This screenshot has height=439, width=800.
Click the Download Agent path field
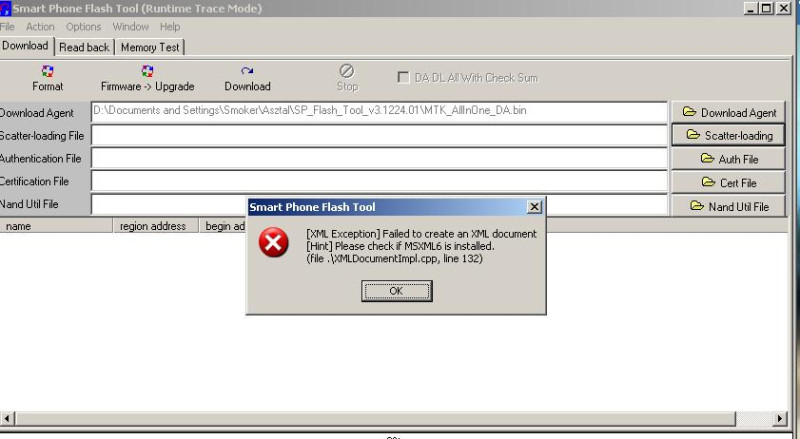pyautogui.click(x=379, y=112)
